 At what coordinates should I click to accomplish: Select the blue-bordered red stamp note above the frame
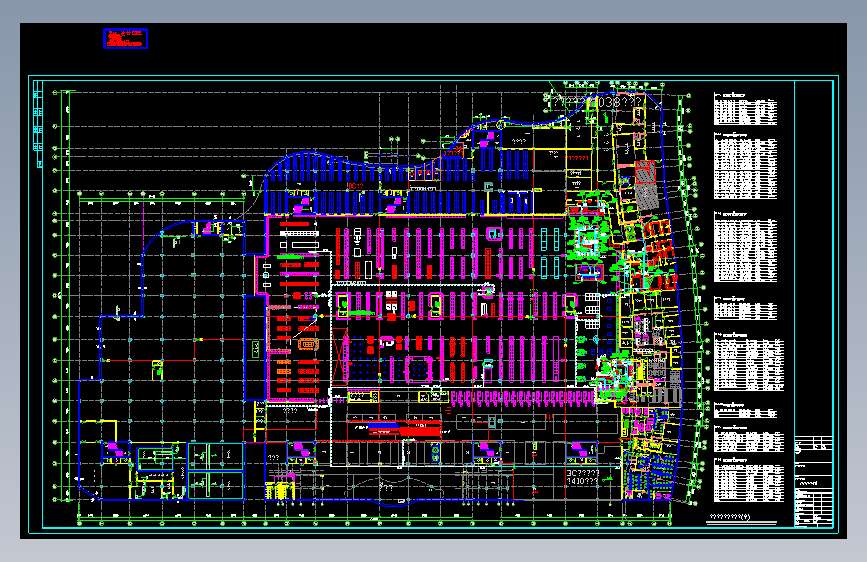126,39
